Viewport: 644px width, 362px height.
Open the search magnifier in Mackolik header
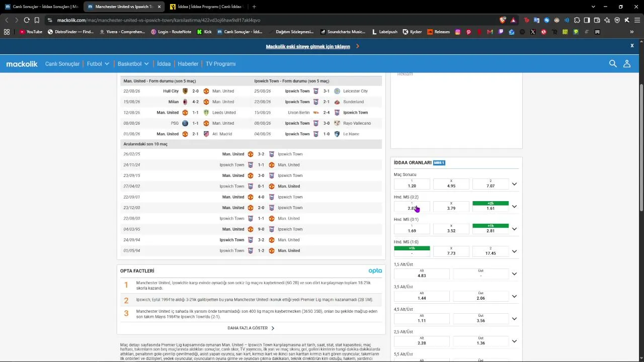[x=613, y=64]
